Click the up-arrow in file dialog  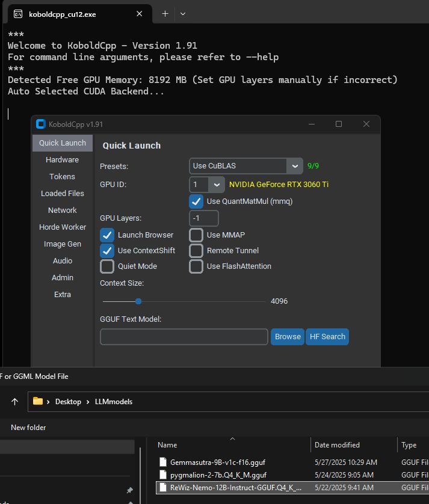[x=15, y=402]
